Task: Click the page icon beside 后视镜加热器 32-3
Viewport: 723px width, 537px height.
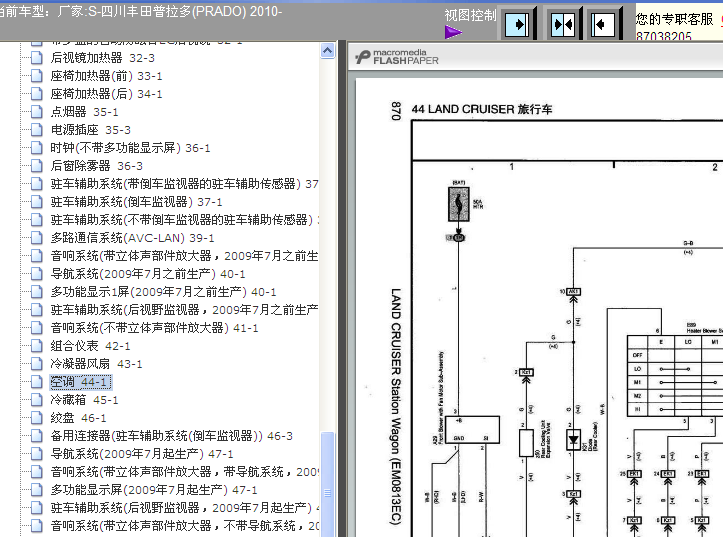Action: pos(36,58)
